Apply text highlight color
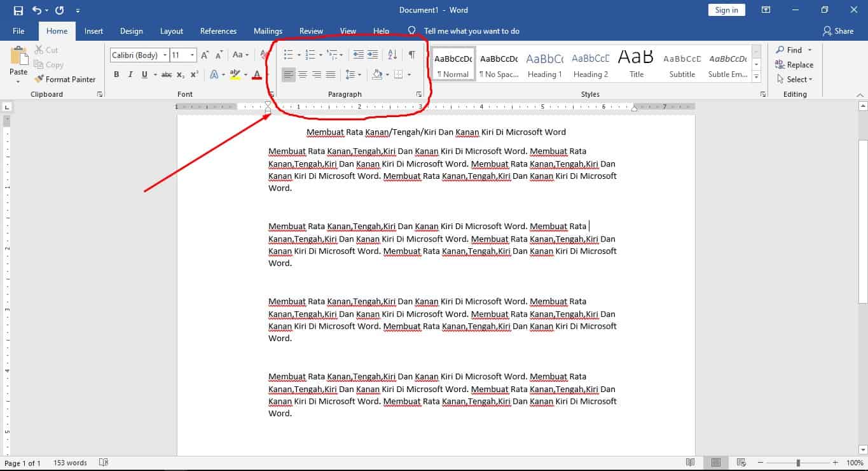868x471 pixels. [x=235, y=74]
